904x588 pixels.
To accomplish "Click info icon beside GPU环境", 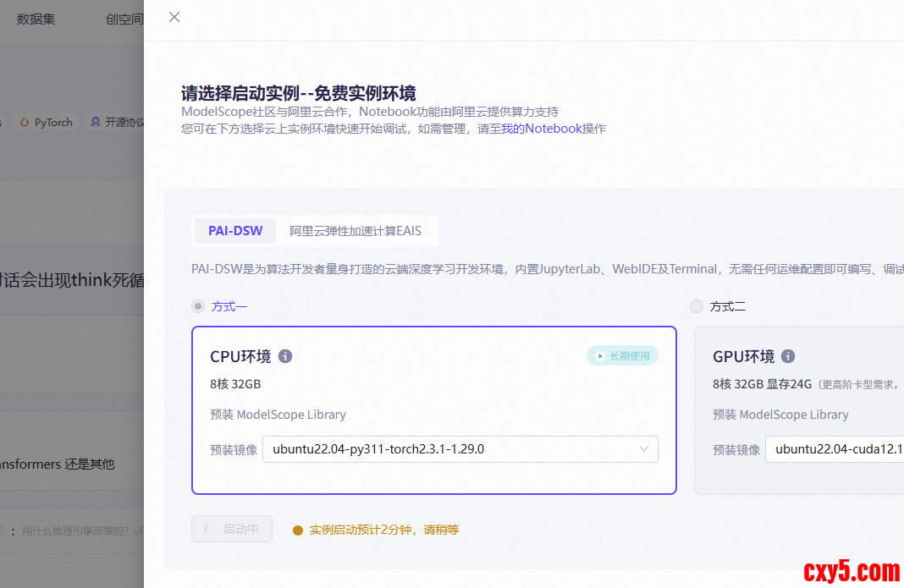I will point(788,356).
